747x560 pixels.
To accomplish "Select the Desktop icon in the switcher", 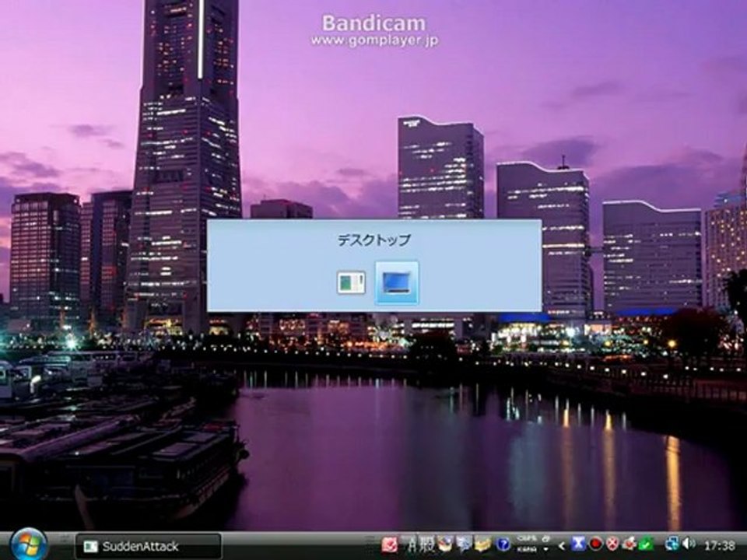I will click(397, 283).
